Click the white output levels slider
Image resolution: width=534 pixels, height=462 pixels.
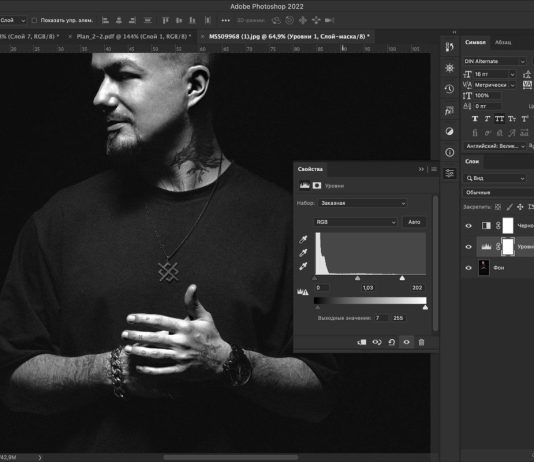[425, 307]
